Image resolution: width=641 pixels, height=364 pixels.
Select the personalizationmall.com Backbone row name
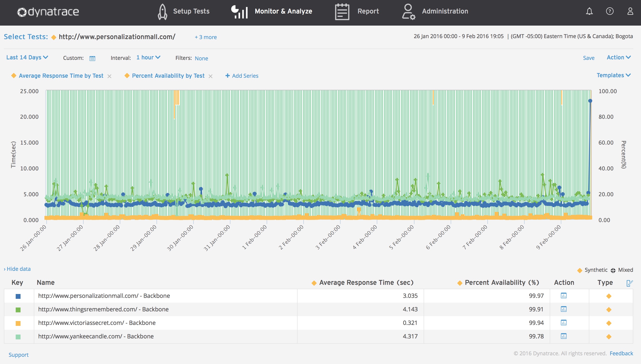tap(104, 296)
